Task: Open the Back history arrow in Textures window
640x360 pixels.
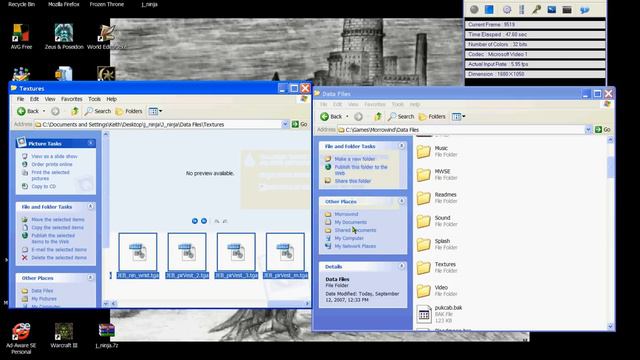Action: tap(44, 111)
